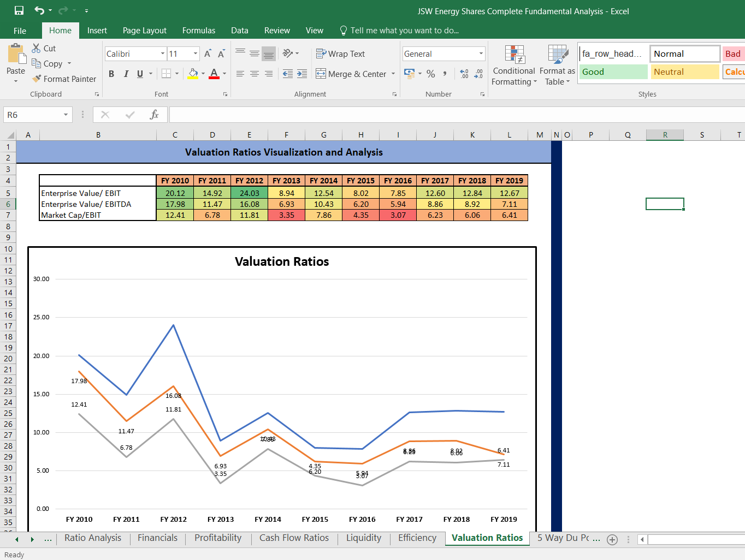Select column header R
This screenshot has height=560, width=745.
coord(665,135)
